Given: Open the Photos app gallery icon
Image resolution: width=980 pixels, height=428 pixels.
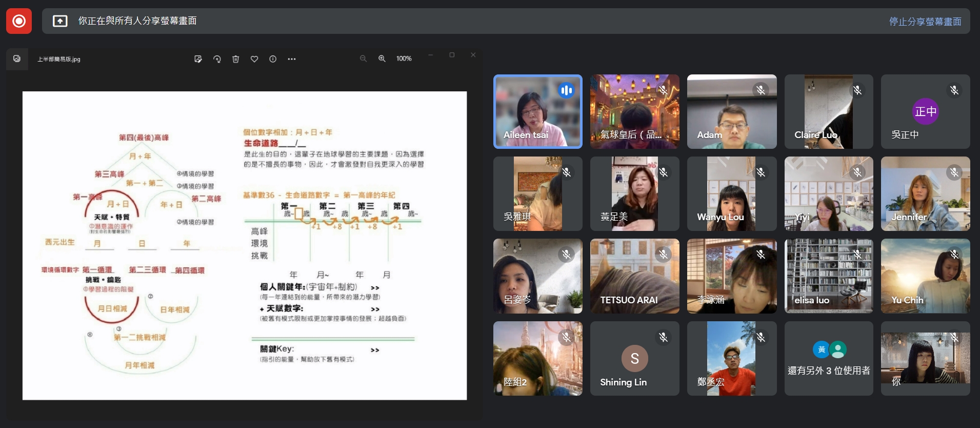Looking at the screenshot, I should (17, 59).
